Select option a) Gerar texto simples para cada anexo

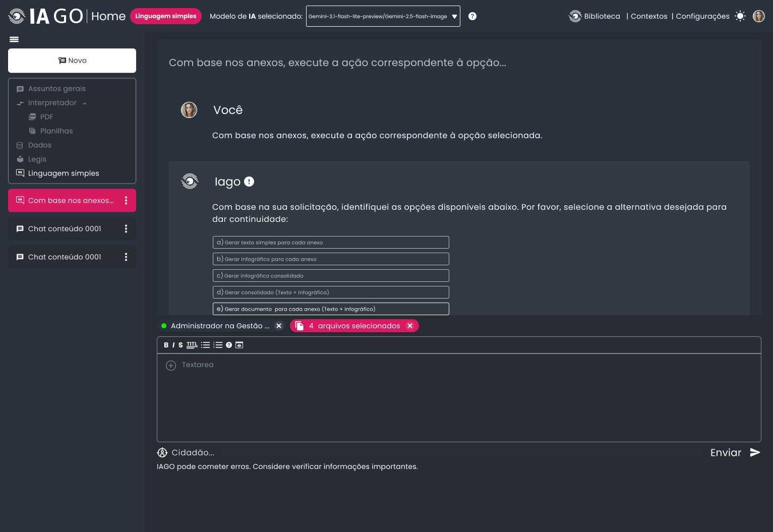(x=331, y=243)
